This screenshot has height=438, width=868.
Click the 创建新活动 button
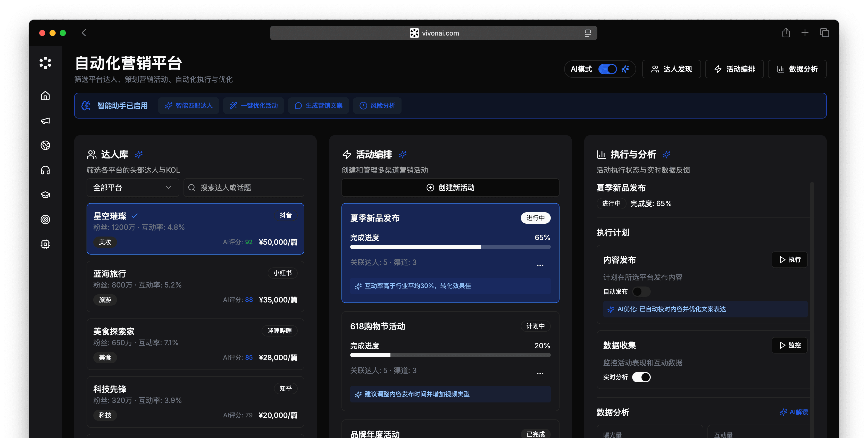click(x=450, y=188)
